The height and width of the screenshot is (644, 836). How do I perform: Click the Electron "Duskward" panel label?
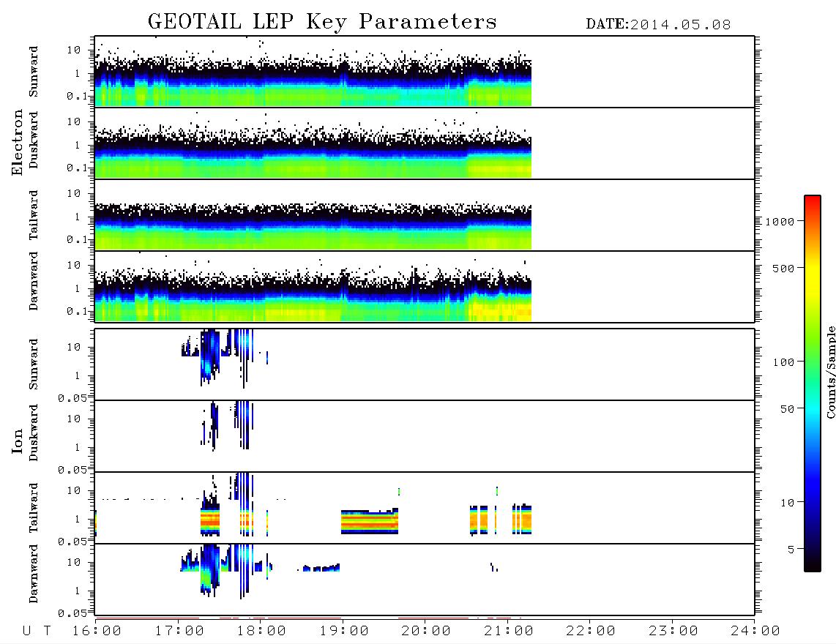[34, 140]
